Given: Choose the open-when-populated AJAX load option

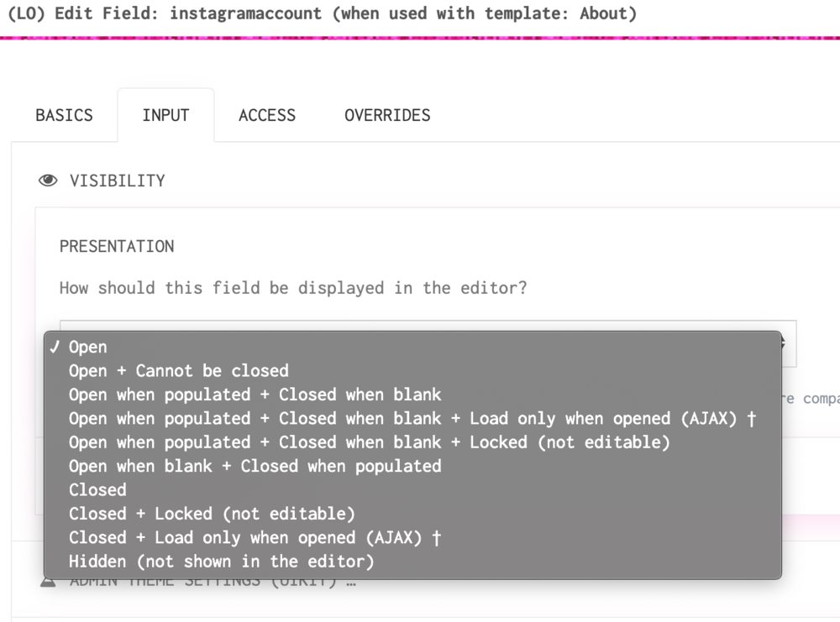Looking at the screenshot, I should 412,419.
